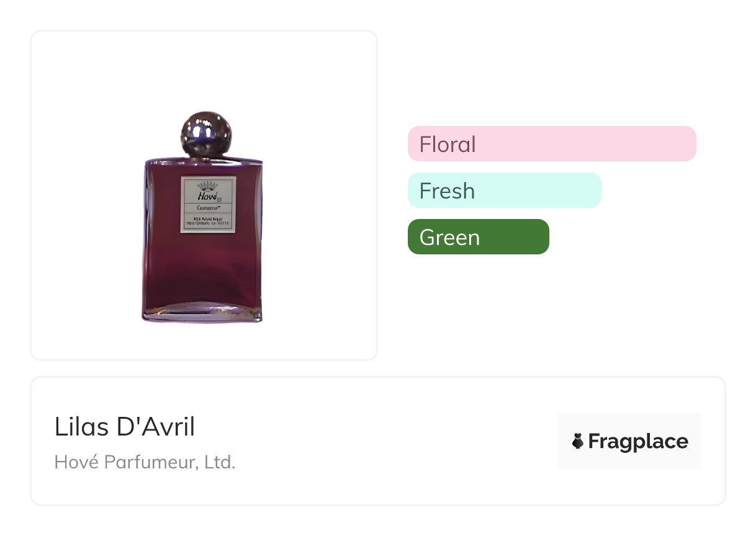
Task: Click the Fresh label text
Action: coord(447,190)
